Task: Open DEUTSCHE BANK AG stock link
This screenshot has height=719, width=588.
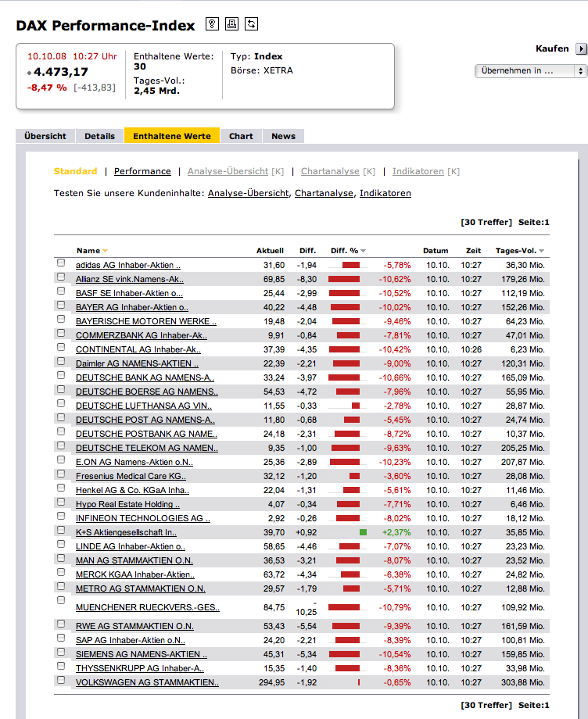Action: [x=145, y=377]
